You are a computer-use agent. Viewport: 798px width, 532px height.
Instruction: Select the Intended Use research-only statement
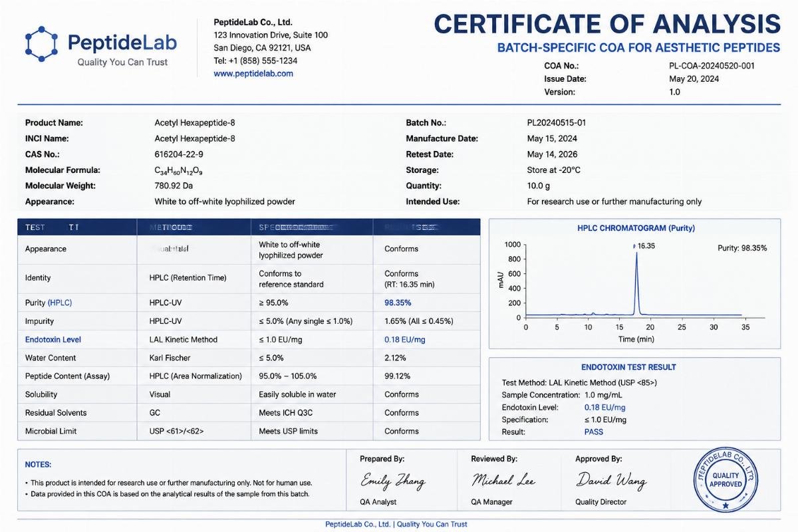click(614, 201)
